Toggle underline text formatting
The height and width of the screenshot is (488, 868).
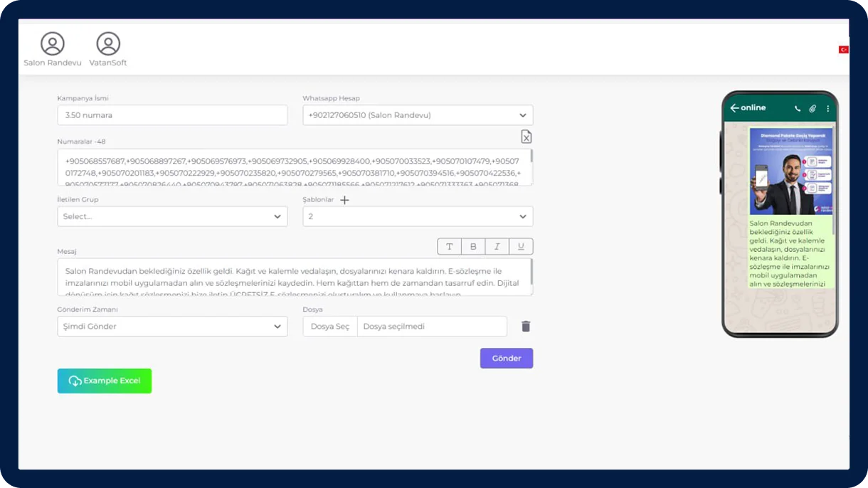[x=521, y=247]
